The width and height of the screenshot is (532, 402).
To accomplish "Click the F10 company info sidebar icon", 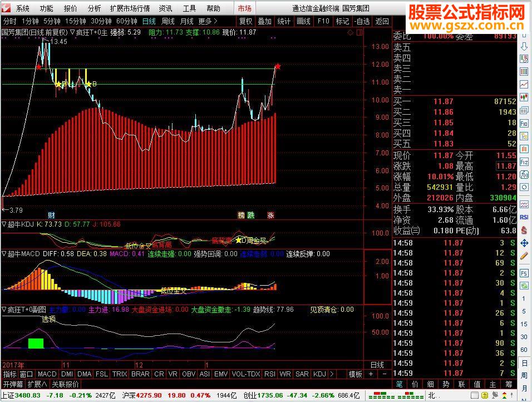I will click(x=524, y=123).
